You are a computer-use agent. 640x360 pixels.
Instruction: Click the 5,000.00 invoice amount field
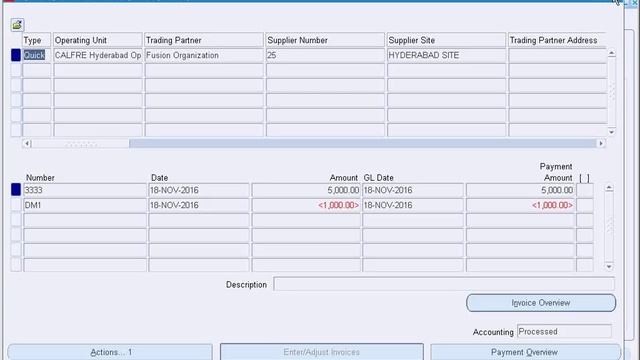click(x=306, y=190)
